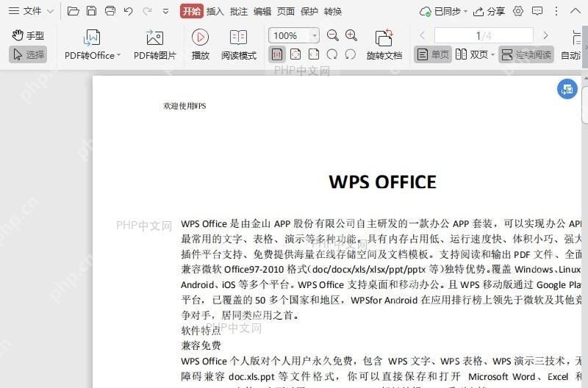
Task: Start slideshow with the 播放 button
Action: click(200, 45)
